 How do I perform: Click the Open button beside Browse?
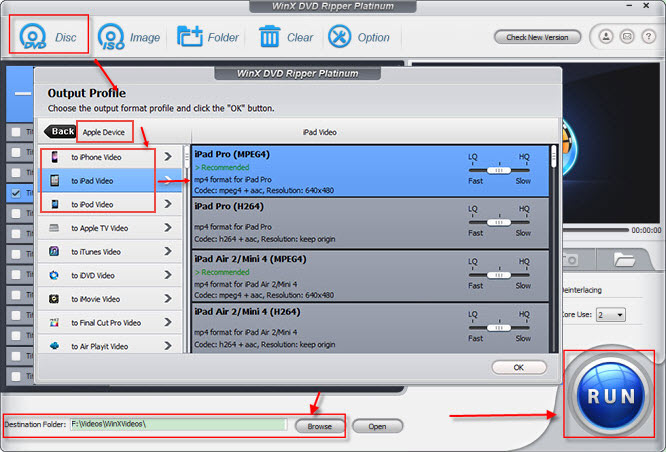377,426
